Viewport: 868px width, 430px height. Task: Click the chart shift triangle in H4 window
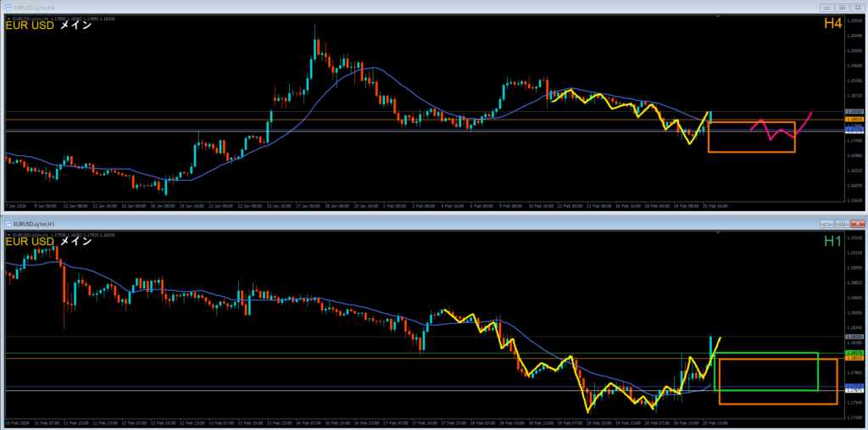point(718,17)
